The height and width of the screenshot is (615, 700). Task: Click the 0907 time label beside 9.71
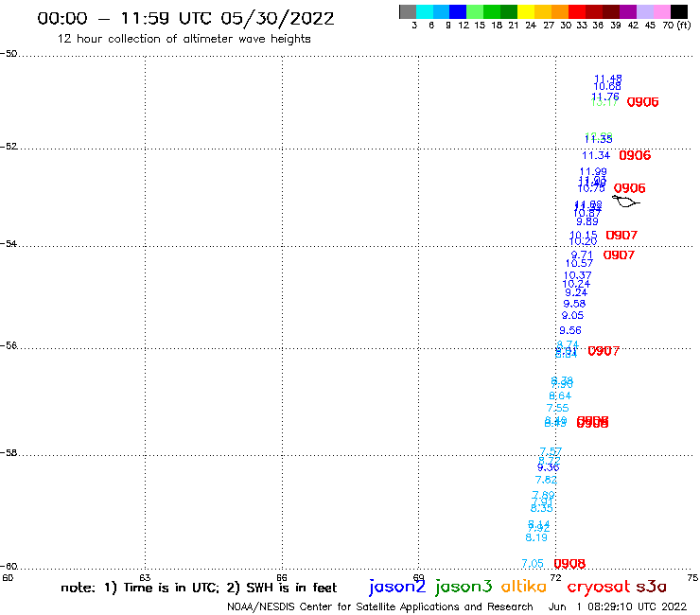[619, 255]
